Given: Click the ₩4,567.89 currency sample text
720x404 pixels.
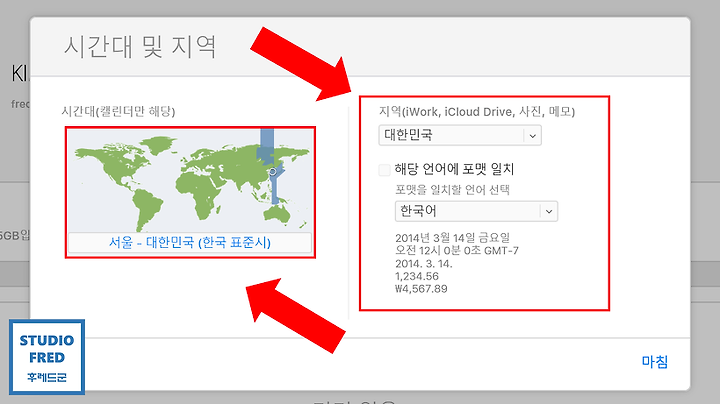Looking at the screenshot, I should [421, 289].
